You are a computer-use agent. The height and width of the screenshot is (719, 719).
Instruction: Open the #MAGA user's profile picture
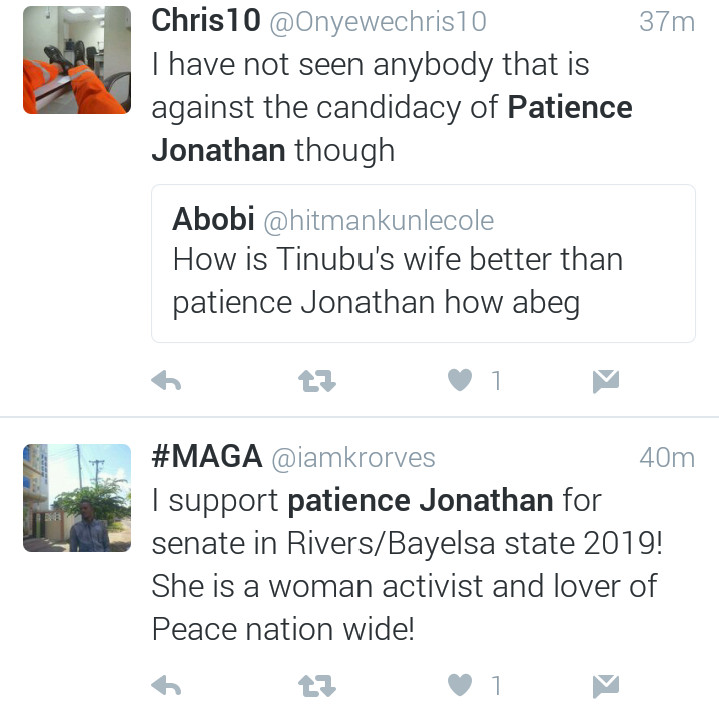click(x=77, y=498)
